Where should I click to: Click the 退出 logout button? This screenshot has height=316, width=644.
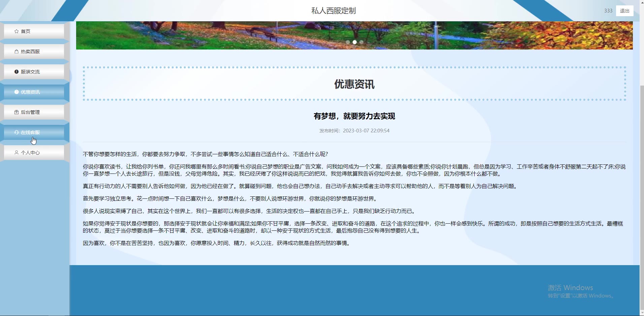pyautogui.click(x=624, y=11)
